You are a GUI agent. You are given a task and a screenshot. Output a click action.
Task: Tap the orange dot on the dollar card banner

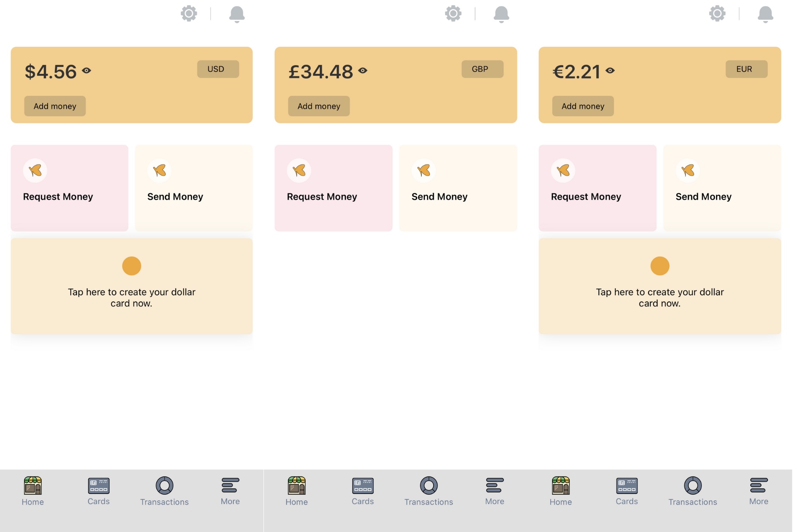coord(131,265)
